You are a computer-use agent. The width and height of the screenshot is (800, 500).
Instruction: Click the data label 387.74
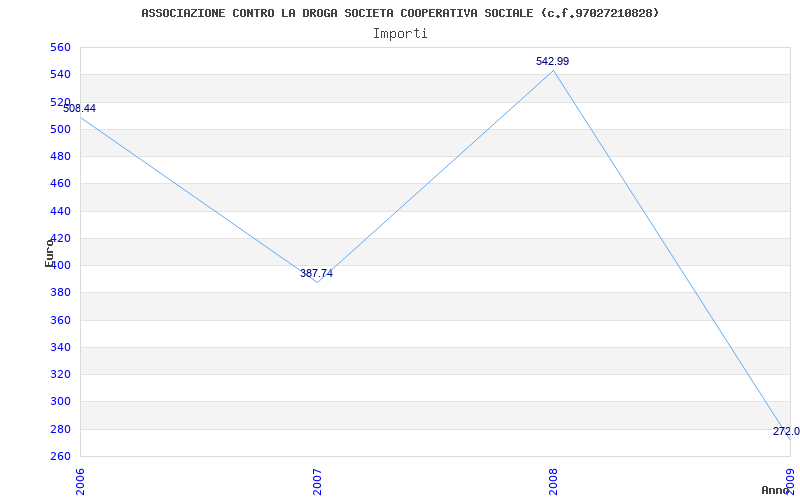coord(316,273)
